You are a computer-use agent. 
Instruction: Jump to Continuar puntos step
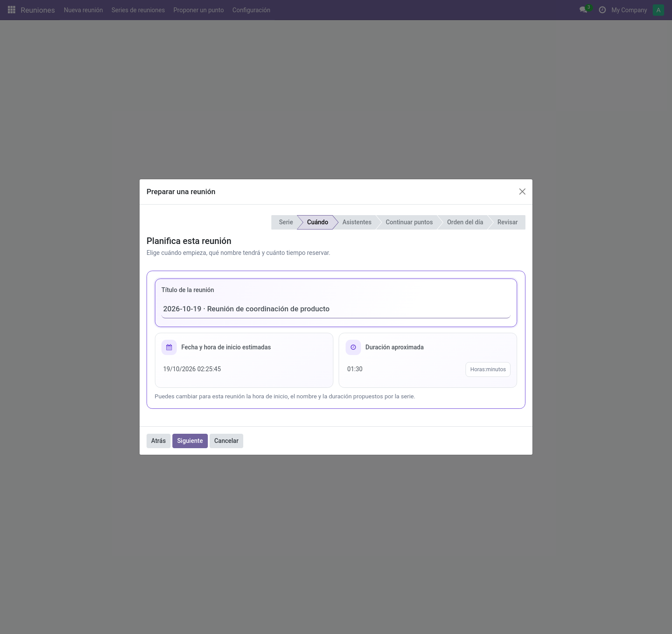click(409, 222)
